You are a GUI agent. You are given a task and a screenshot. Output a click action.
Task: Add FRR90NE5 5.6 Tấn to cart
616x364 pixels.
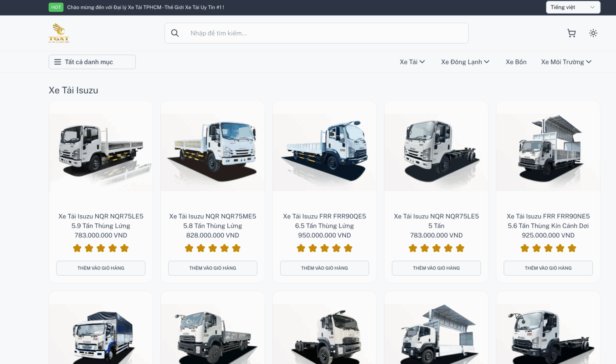[x=548, y=268]
